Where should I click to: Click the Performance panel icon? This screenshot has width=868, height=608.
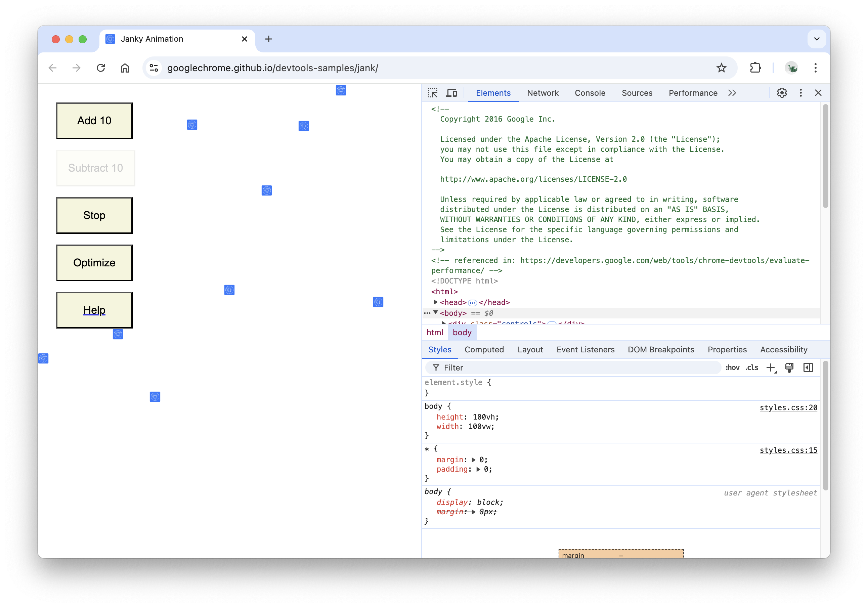coord(693,92)
